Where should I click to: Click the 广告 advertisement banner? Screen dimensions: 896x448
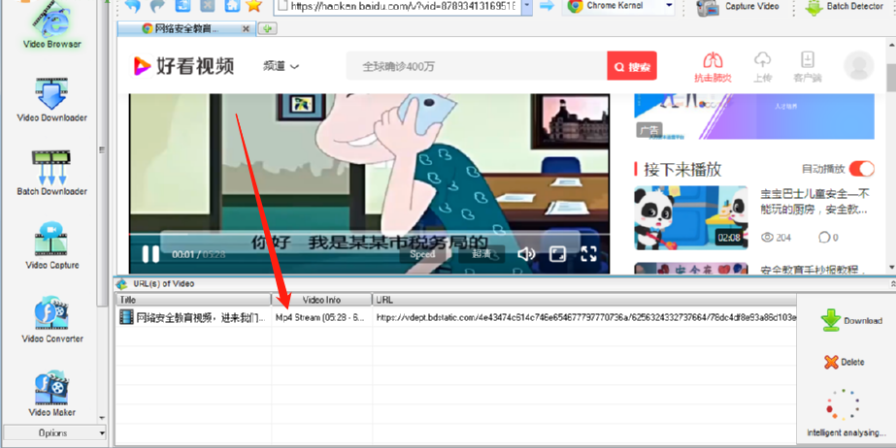[x=754, y=117]
